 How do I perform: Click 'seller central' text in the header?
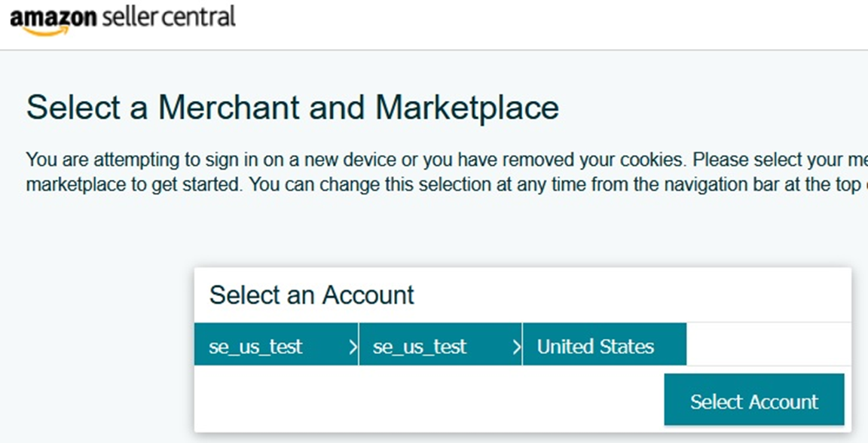169,17
